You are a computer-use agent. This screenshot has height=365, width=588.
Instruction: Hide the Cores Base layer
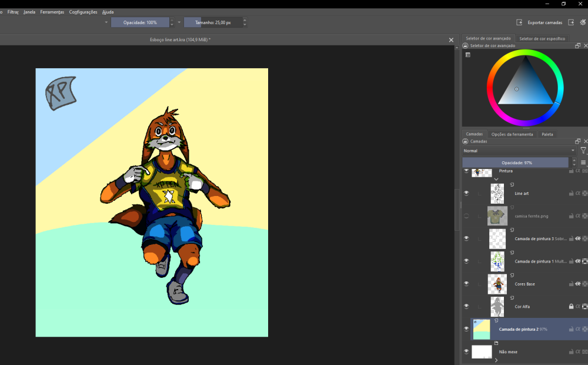466,284
